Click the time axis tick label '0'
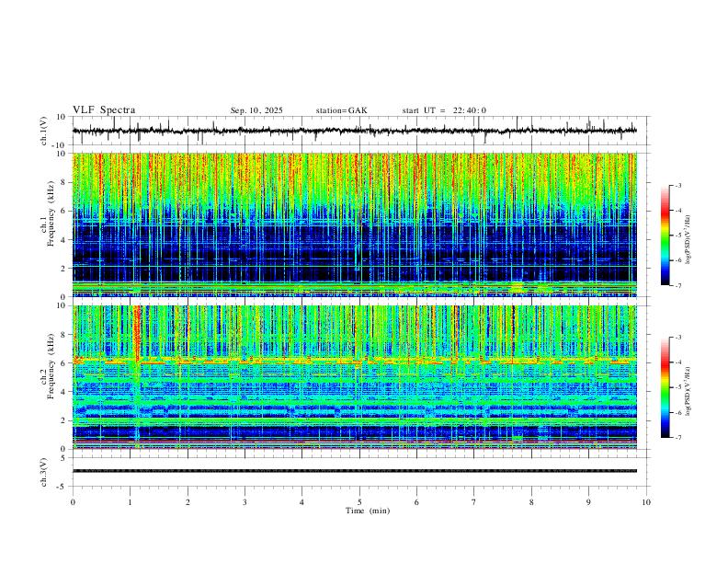The height and width of the screenshot is (563, 728). (x=73, y=502)
